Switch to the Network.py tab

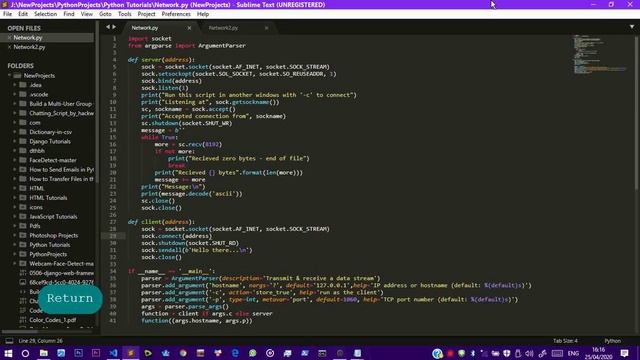tap(145, 28)
